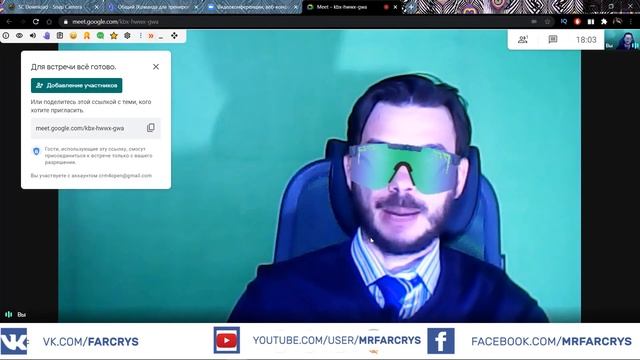
Task: Click the YOUTUBE.COM/USER/MRFARCRYS text
Action: (x=337, y=340)
